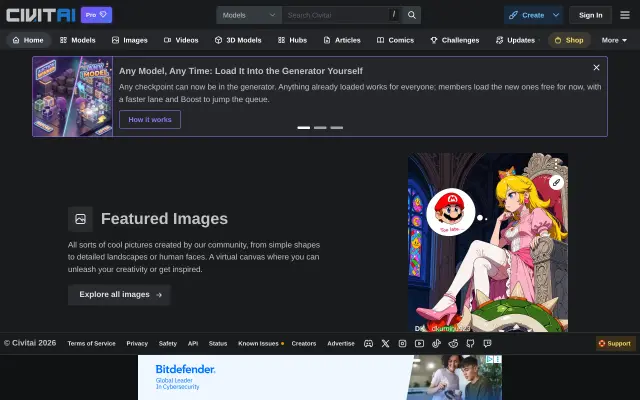Open the API footer link
This screenshot has width=640, height=400.
(193, 344)
